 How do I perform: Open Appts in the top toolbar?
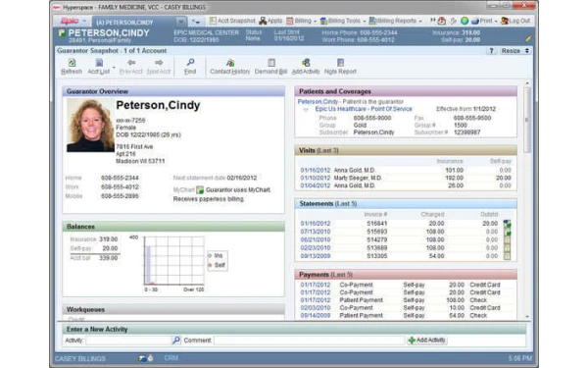[x=270, y=21]
